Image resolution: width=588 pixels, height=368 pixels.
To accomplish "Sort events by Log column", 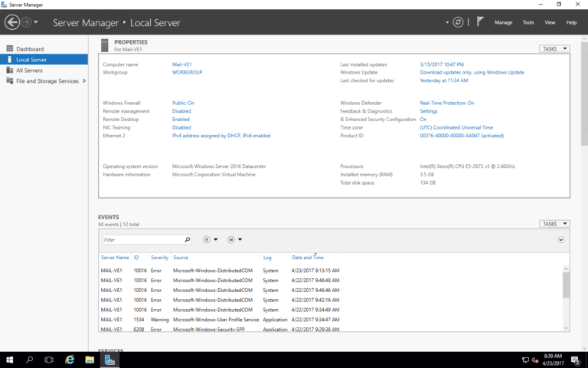I will click(x=267, y=258).
